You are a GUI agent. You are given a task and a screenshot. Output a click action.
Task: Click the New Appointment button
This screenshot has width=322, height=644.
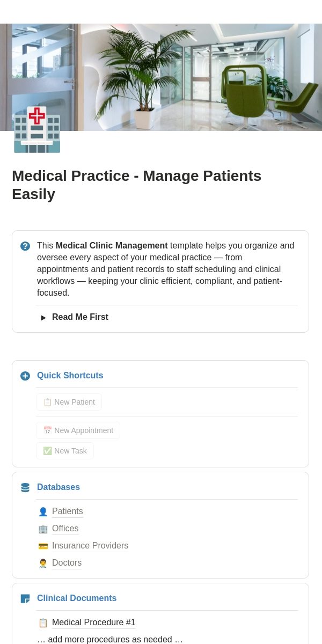(78, 430)
